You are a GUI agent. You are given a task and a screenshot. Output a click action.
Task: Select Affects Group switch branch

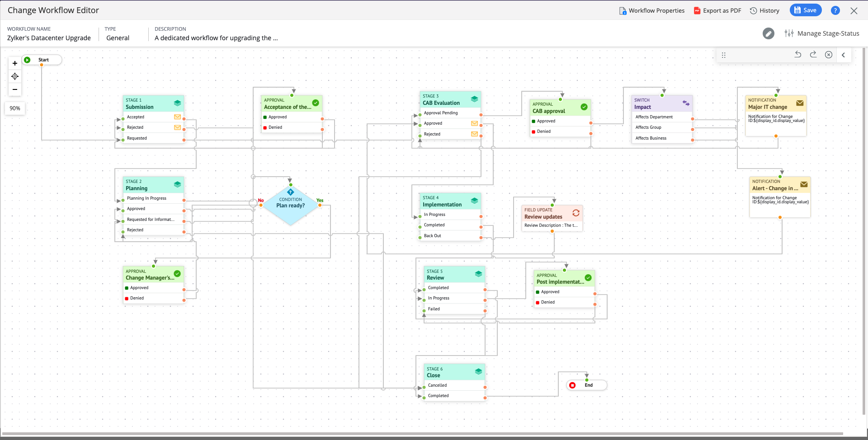(x=662, y=127)
